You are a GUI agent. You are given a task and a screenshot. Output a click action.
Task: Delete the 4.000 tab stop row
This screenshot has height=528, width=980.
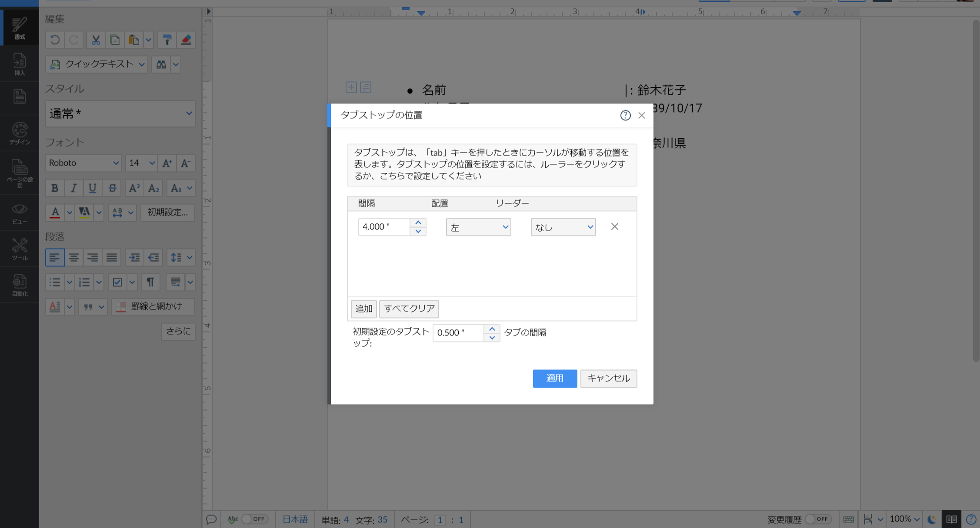point(614,226)
